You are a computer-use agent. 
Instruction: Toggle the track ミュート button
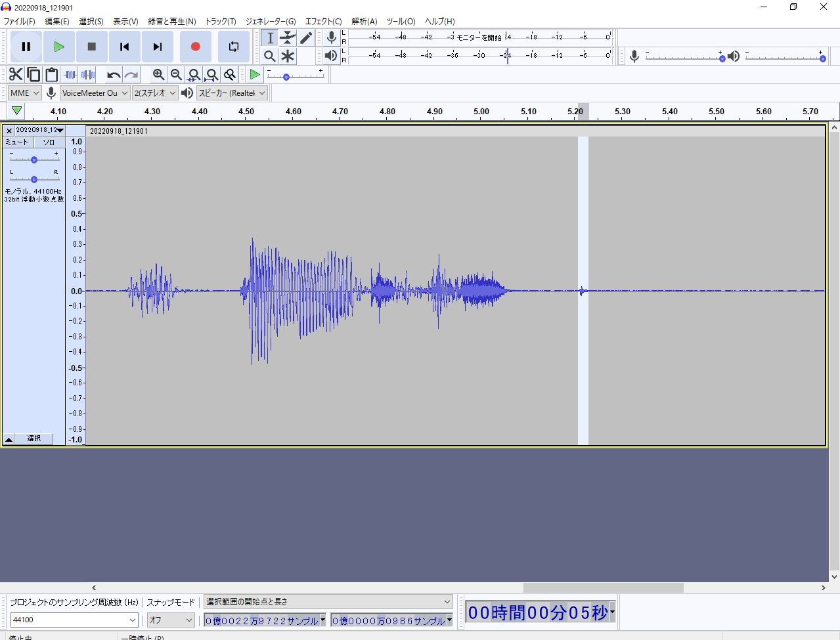(18, 142)
